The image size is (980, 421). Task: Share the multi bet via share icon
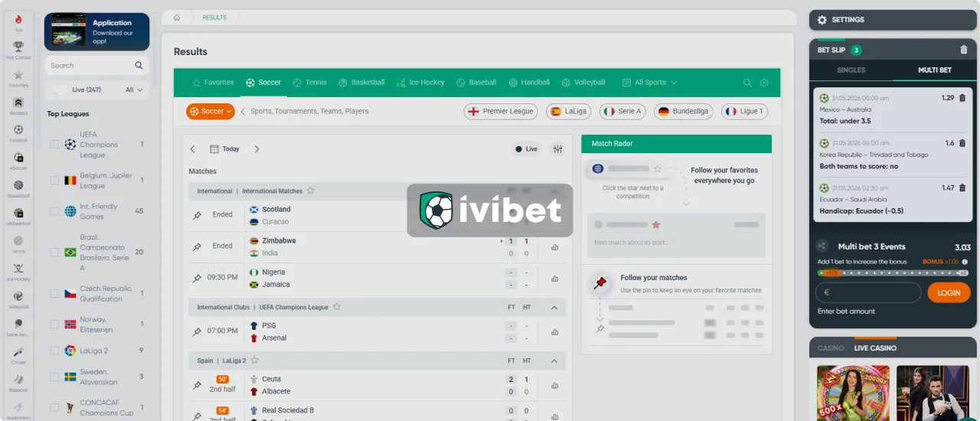pyautogui.click(x=822, y=246)
